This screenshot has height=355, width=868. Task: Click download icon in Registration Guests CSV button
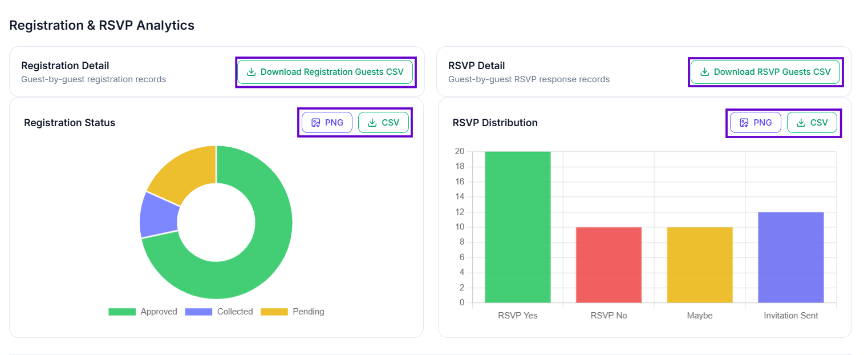pos(251,72)
